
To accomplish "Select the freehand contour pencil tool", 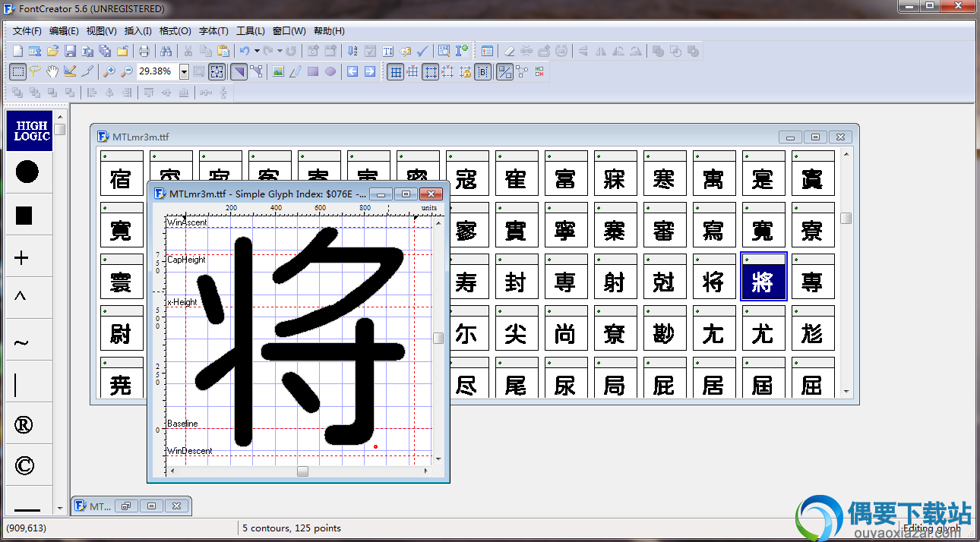I will coord(295,71).
